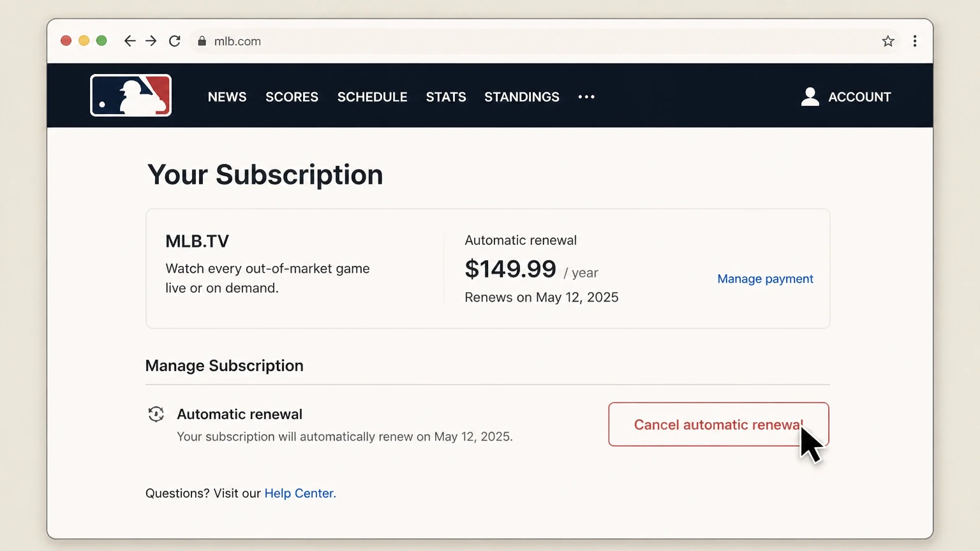Click the Your Subscription heading
Viewport: 980px width, 551px height.
tap(265, 175)
